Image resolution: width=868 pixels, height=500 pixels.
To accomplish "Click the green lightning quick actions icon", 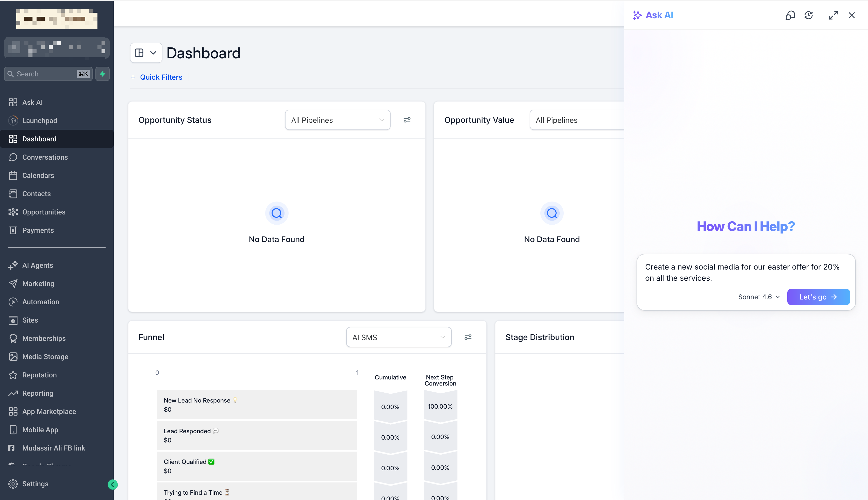I will pos(102,74).
